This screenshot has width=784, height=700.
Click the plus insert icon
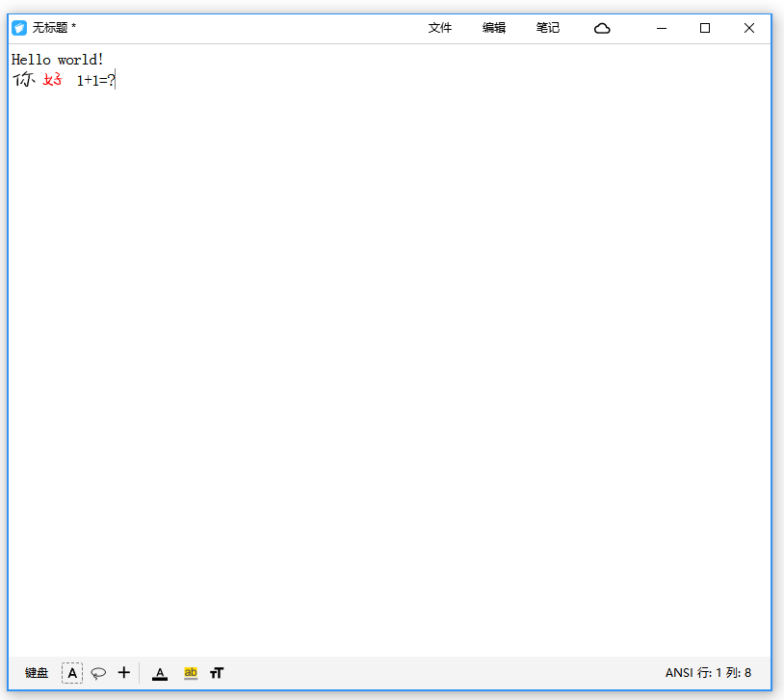coord(124,672)
